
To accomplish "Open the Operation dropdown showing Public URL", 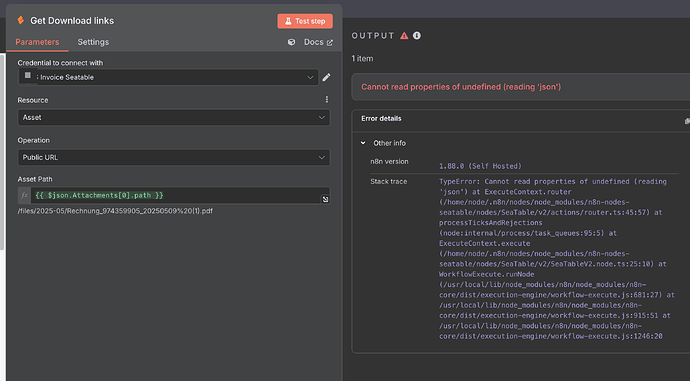I will pyautogui.click(x=174, y=158).
